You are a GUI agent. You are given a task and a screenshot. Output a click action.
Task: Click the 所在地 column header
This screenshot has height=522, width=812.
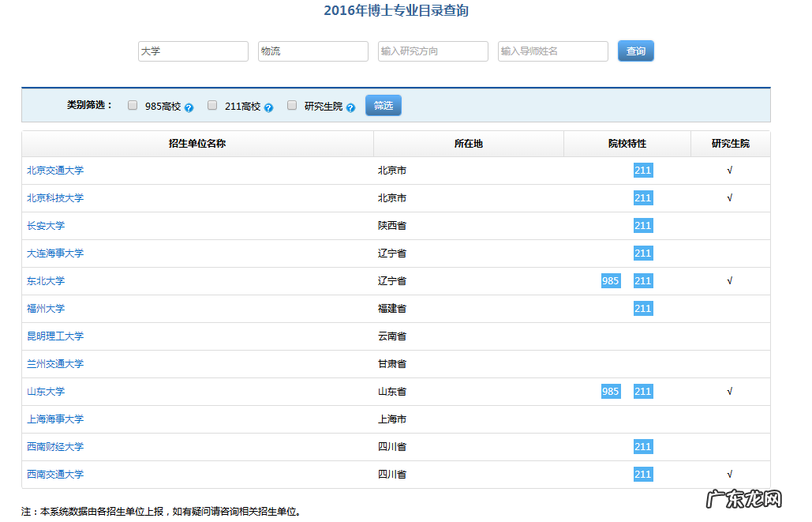pos(468,144)
